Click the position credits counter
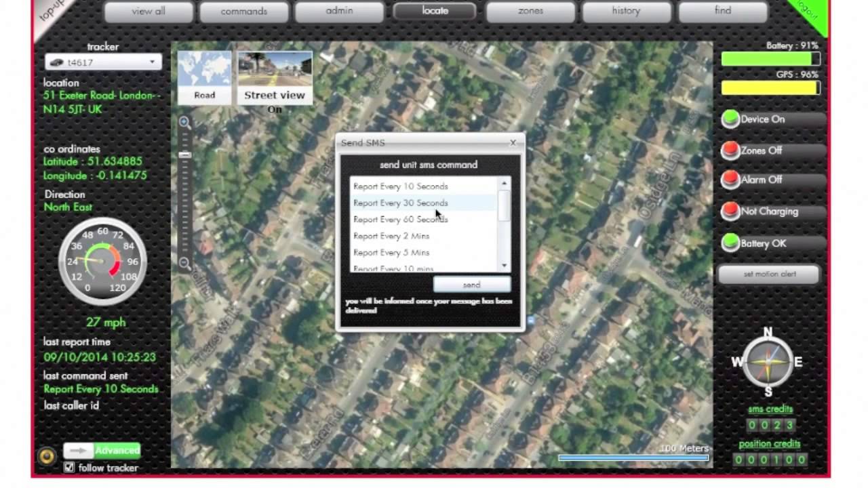The image size is (868, 488). (x=770, y=460)
